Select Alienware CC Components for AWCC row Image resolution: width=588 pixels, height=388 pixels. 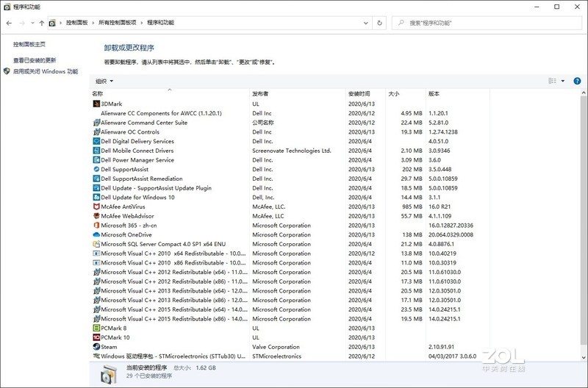click(290, 113)
